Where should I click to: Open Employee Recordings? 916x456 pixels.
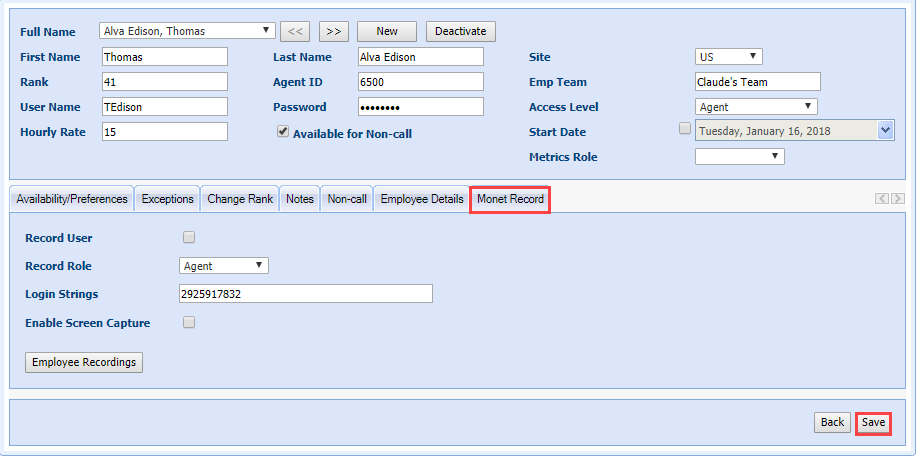pos(84,362)
